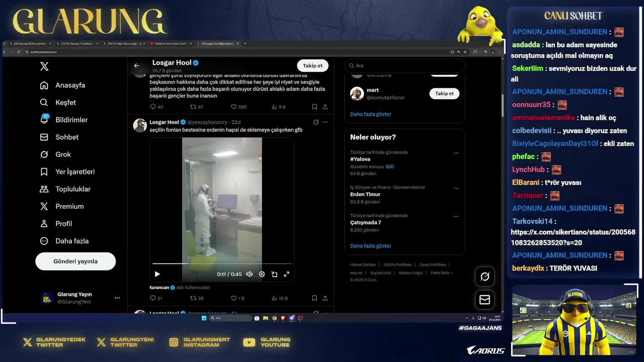Open the Windows Start menu

[x=204, y=318]
